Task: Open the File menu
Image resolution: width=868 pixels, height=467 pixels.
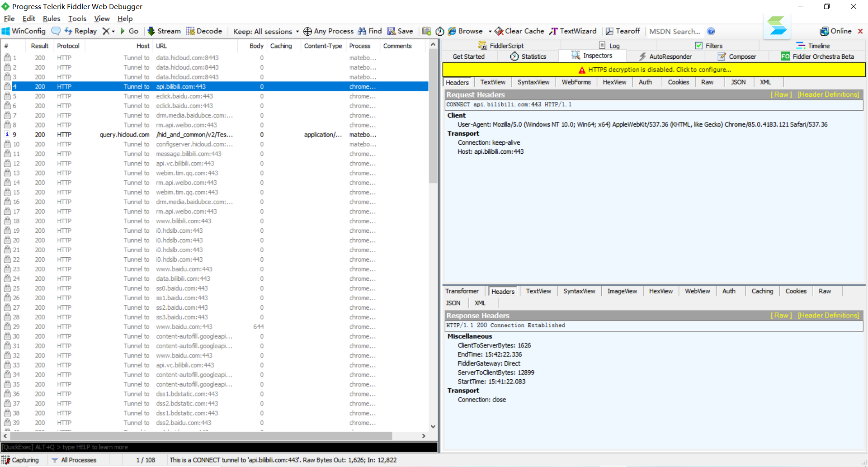Action: click(9, 19)
